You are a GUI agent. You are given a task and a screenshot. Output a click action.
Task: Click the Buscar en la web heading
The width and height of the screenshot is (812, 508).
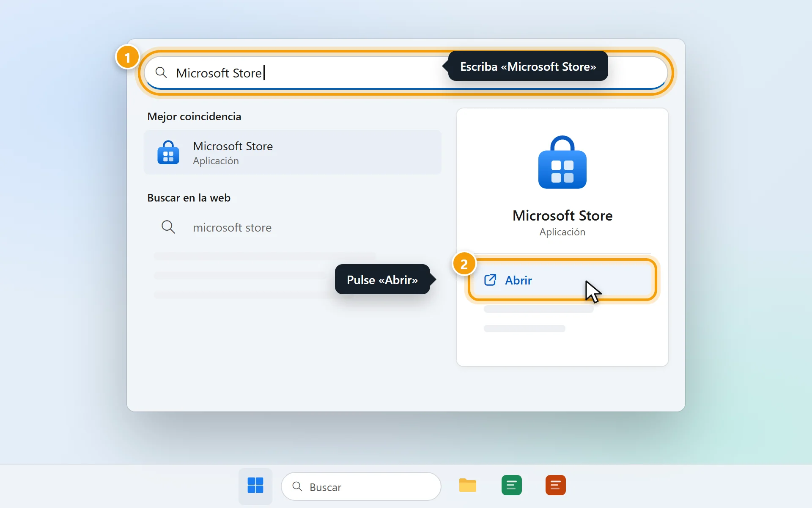click(x=189, y=198)
